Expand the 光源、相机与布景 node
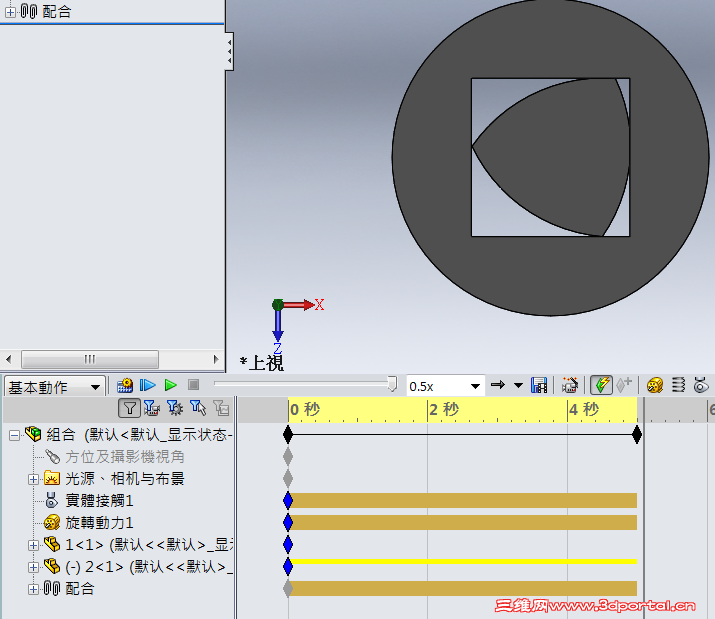Screen dimensions: 715x619 click(33, 479)
